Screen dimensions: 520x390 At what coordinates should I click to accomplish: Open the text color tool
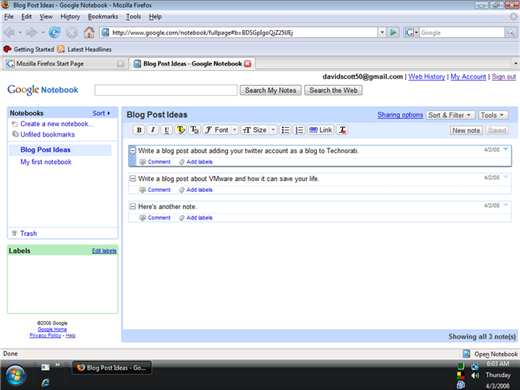pos(194,130)
